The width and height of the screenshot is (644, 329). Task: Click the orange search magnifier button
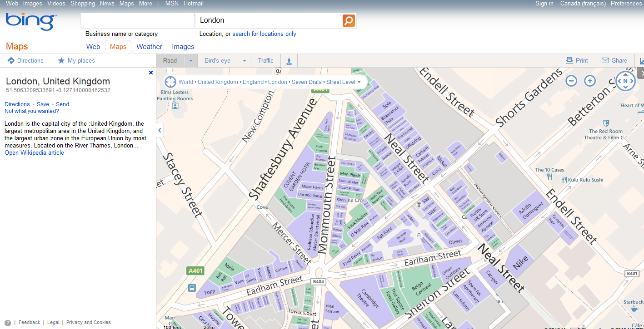click(x=348, y=20)
